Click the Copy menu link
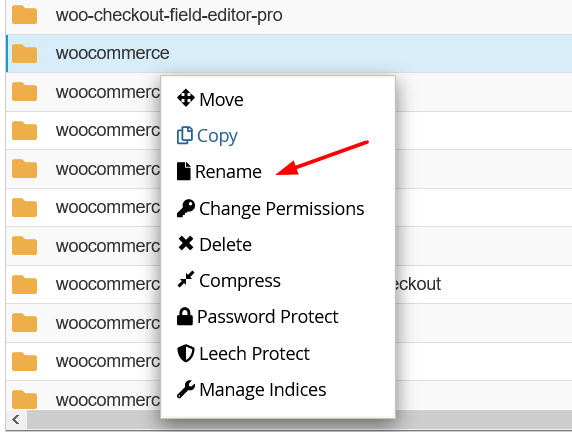Screen dimensions: 572x432 pos(217,136)
